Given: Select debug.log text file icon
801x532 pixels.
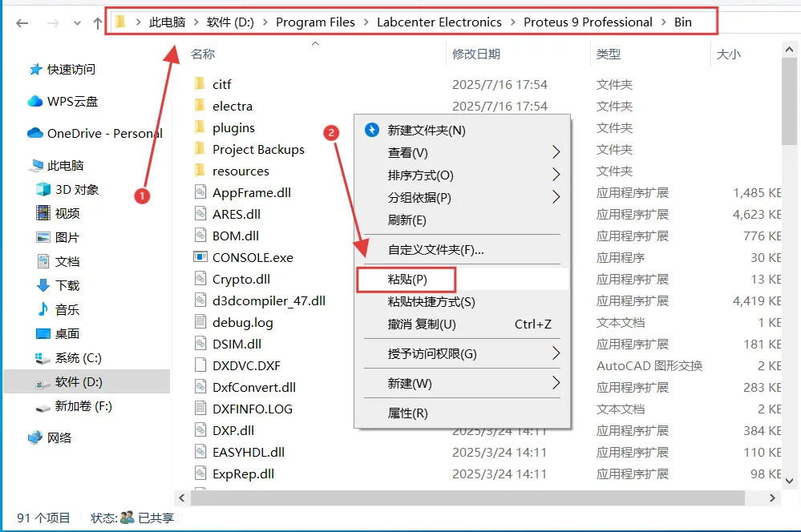Looking at the screenshot, I should [x=200, y=322].
